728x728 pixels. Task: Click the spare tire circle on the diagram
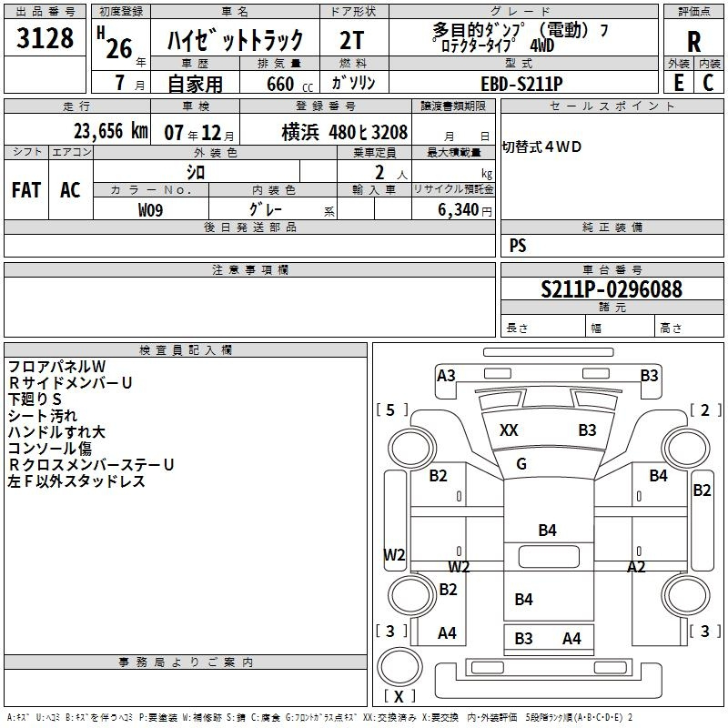click(x=399, y=665)
